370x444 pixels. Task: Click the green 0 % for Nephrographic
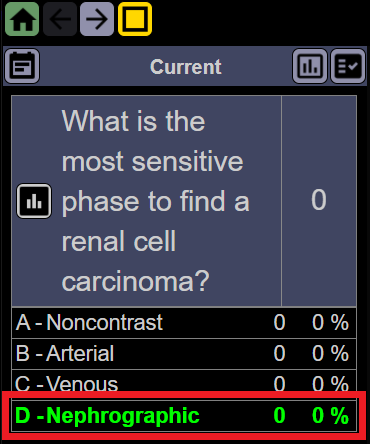click(x=330, y=416)
